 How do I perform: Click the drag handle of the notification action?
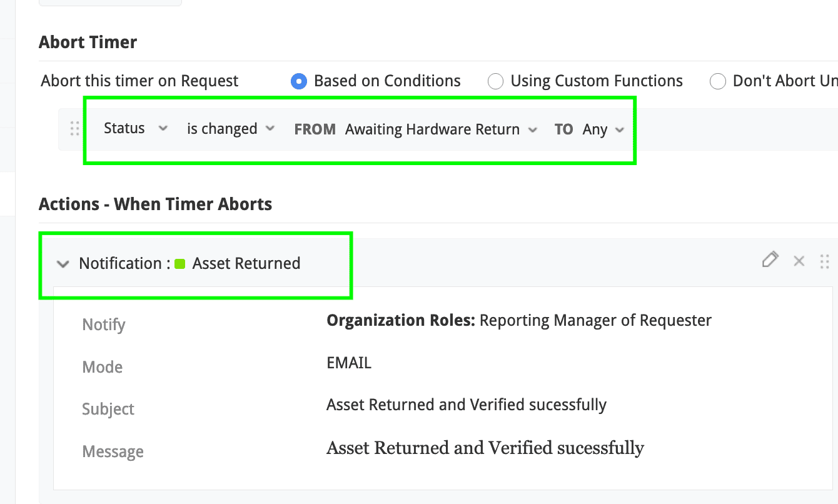tap(824, 261)
